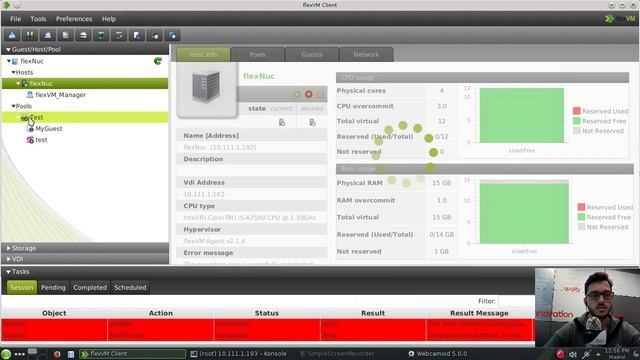Switch to the Network tab

366,54
